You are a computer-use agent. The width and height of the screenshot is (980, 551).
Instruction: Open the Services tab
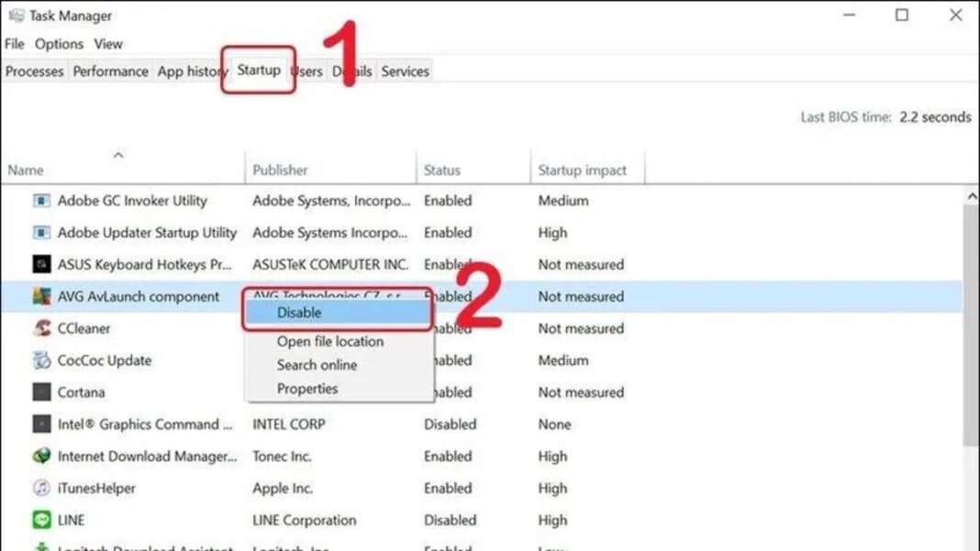pyautogui.click(x=405, y=72)
